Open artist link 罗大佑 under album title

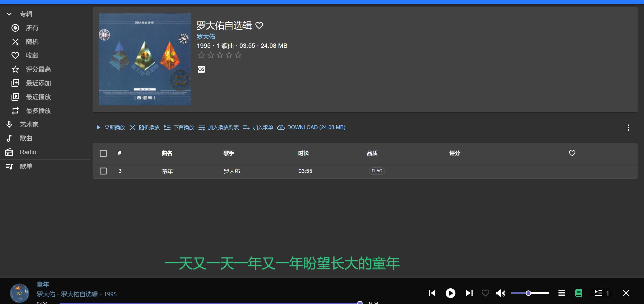click(206, 37)
